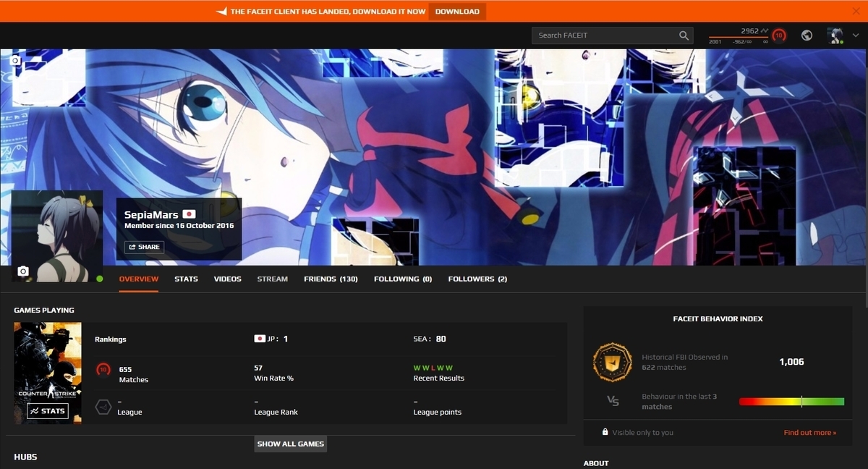This screenshot has height=469, width=868.
Task: Change cover image via camera icon
Action: (x=15, y=61)
